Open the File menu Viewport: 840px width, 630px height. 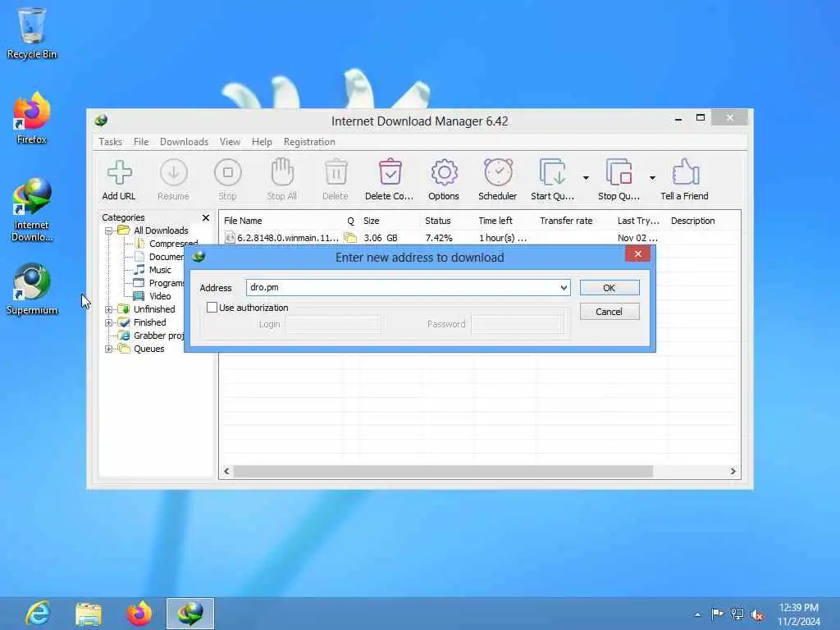pyautogui.click(x=141, y=142)
